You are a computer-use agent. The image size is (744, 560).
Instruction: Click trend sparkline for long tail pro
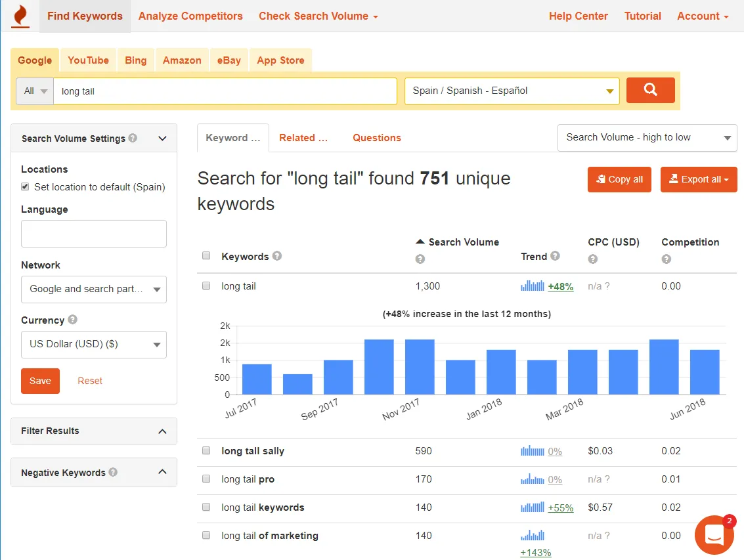[x=533, y=479]
